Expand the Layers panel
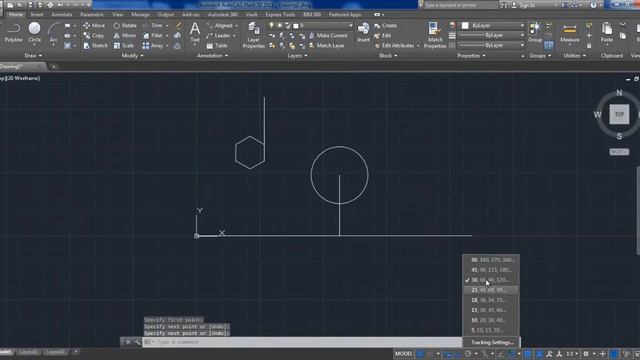The width and height of the screenshot is (640, 360). [x=297, y=56]
